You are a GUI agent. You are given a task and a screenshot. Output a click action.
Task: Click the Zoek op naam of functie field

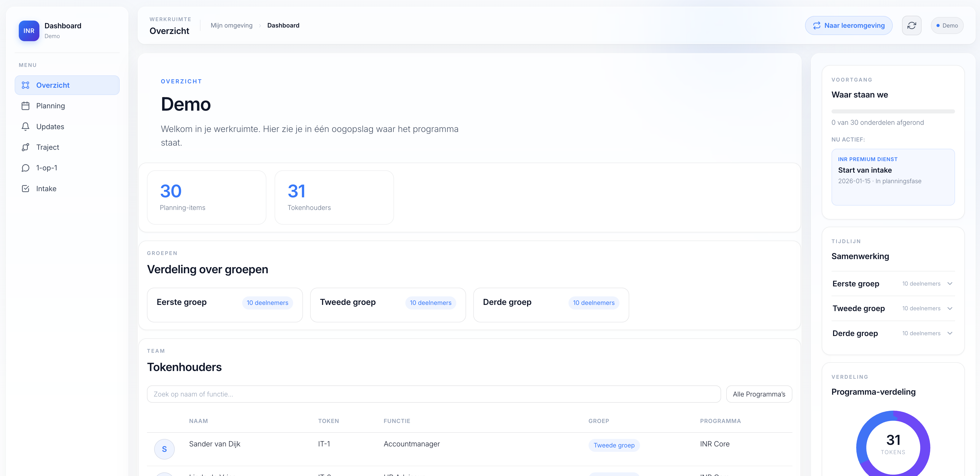(x=434, y=394)
